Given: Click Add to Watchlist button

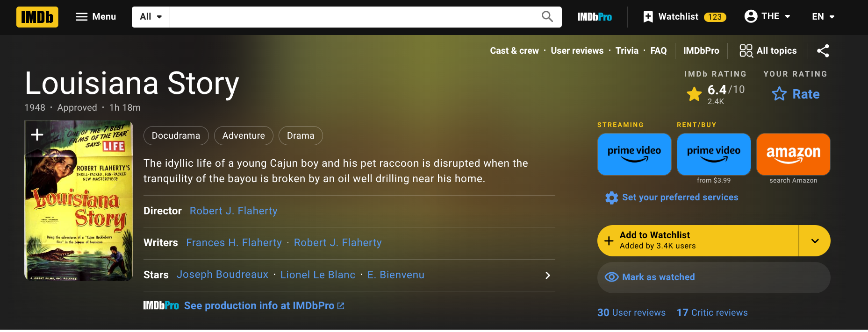Looking at the screenshot, I should (x=698, y=241).
